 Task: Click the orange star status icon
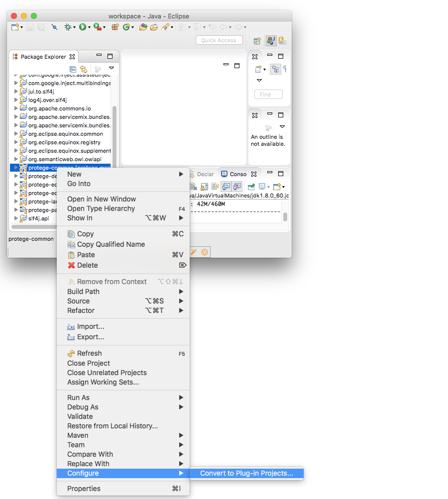click(205, 252)
